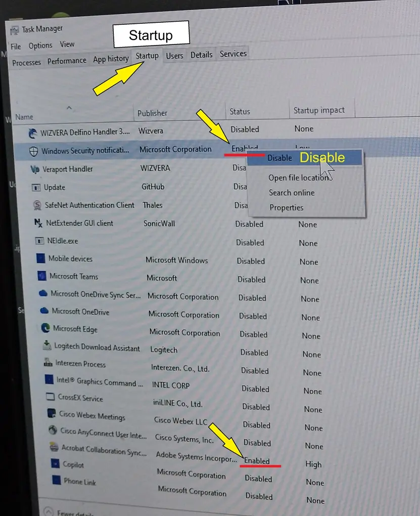Screen dimensions: 420x516
Task: Click the Thales publisher cell
Action: point(153,205)
